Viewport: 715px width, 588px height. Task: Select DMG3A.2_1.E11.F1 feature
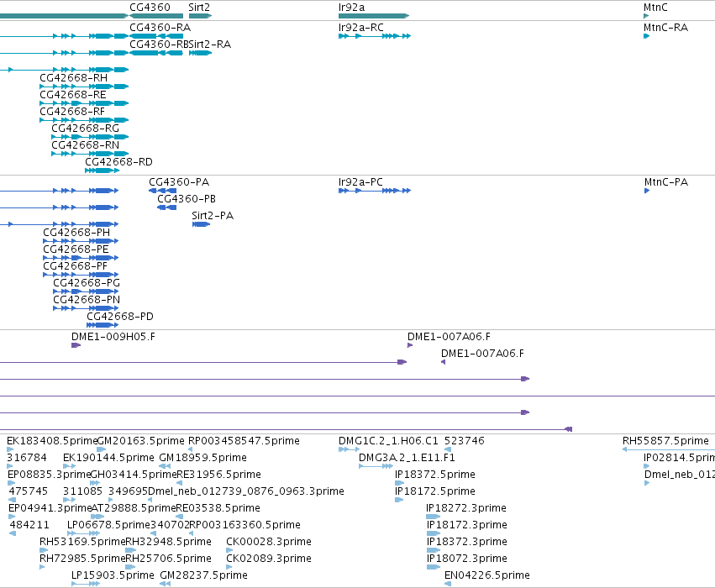click(407, 458)
